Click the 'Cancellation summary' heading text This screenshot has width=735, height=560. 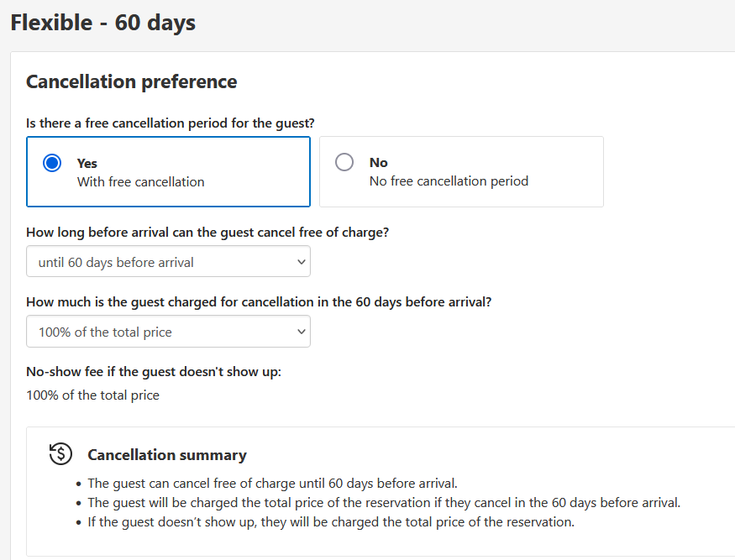tap(167, 455)
